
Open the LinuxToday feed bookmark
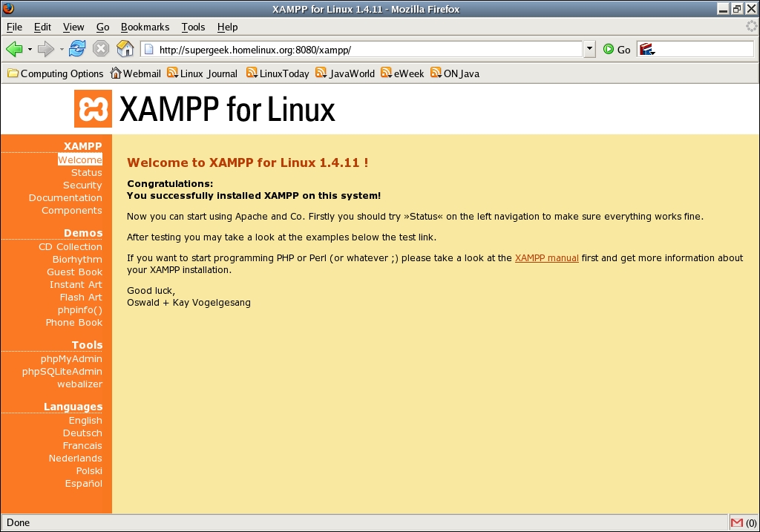pos(278,73)
